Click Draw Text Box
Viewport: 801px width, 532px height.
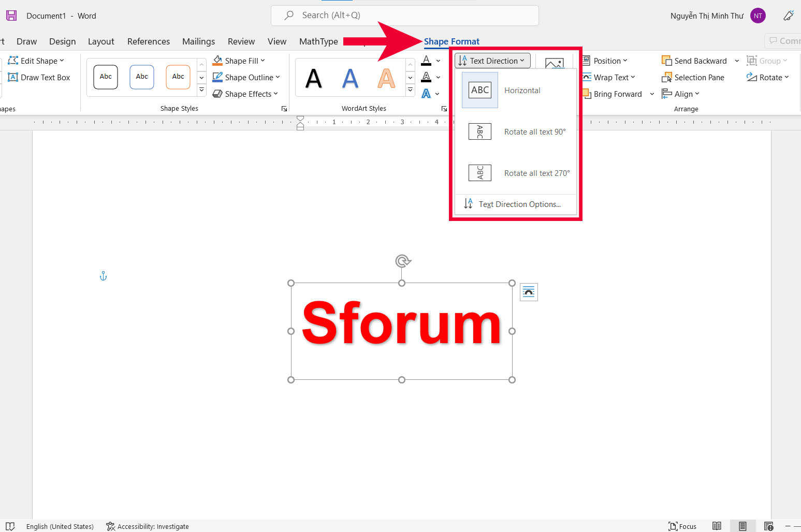(x=39, y=77)
